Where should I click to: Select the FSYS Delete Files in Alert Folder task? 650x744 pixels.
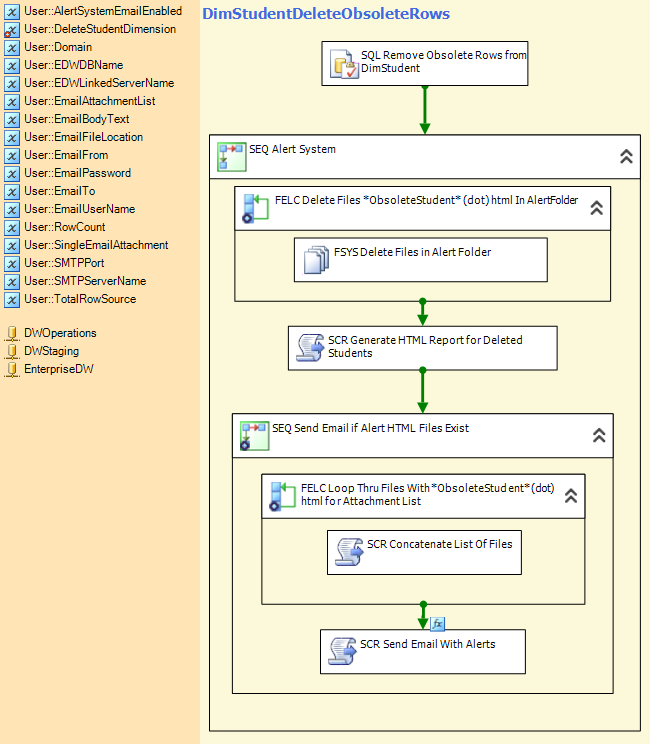(x=421, y=260)
